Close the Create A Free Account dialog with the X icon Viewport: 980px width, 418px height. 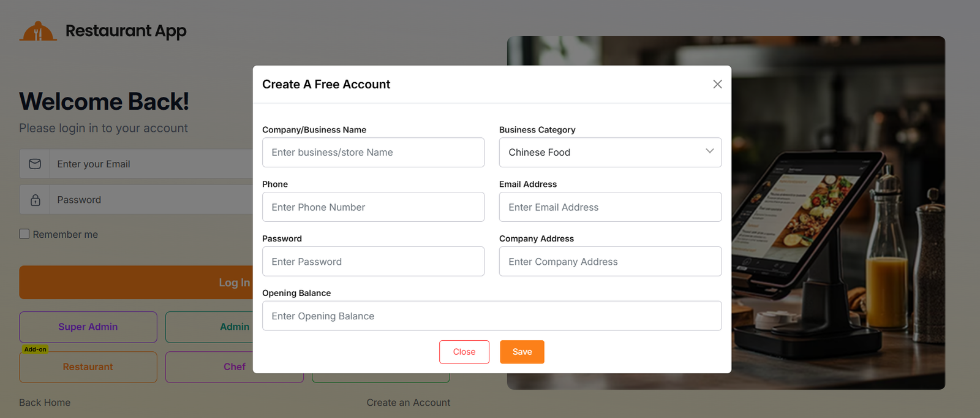(x=717, y=84)
